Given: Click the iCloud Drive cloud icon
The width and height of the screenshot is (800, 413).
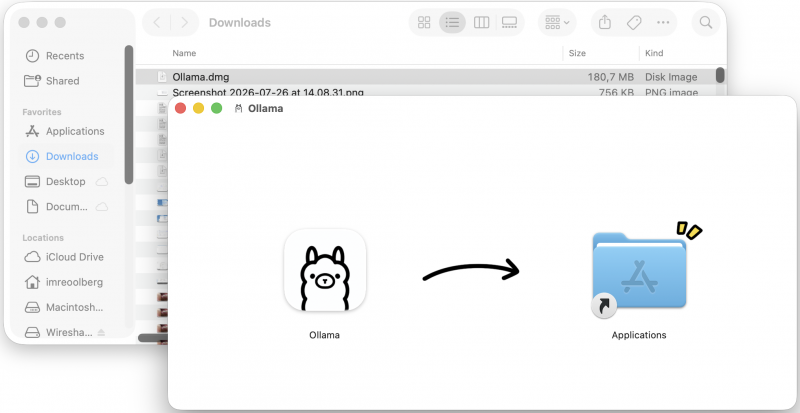Looking at the screenshot, I should click(x=32, y=257).
